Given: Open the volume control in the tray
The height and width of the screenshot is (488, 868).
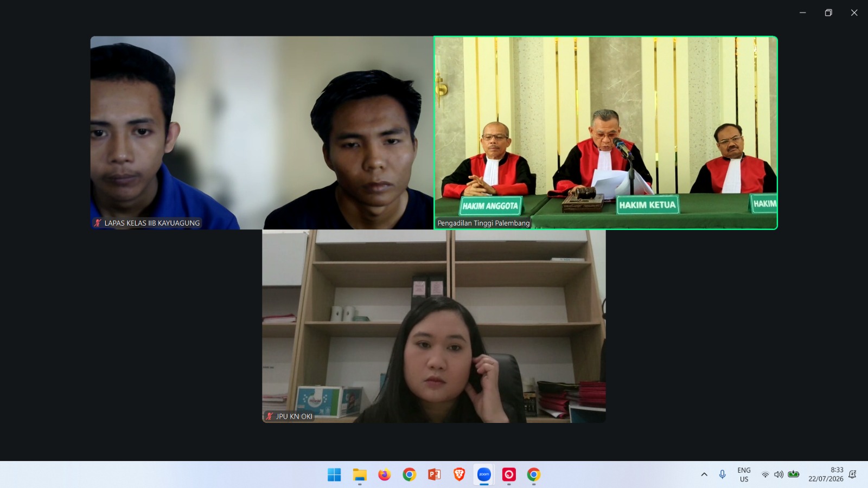Looking at the screenshot, I should pos(778,474).
